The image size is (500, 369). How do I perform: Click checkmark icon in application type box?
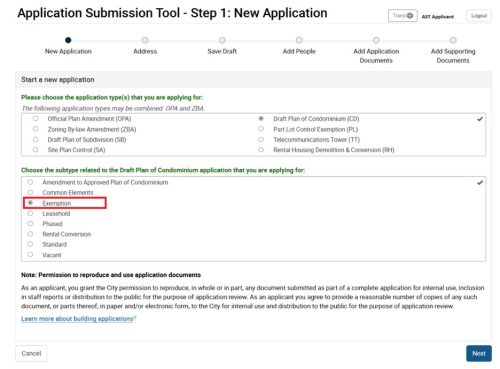(480, 119)
